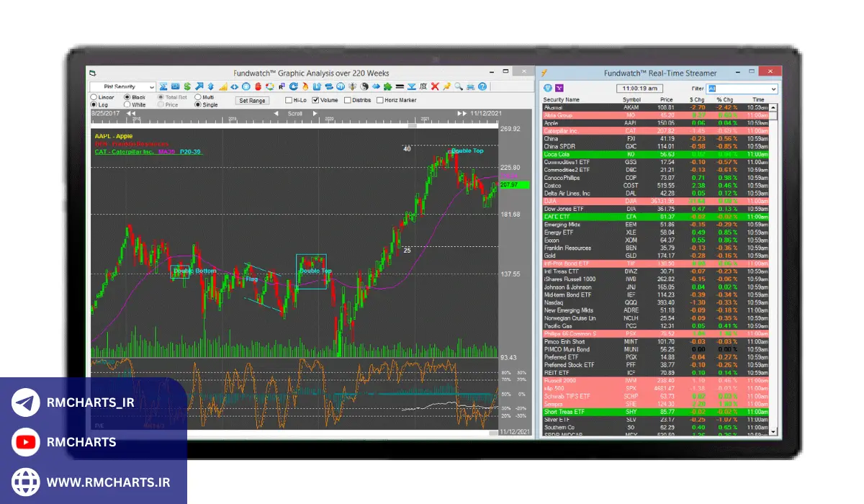
Task: Click the Set Range button
Action: (253, 101)
